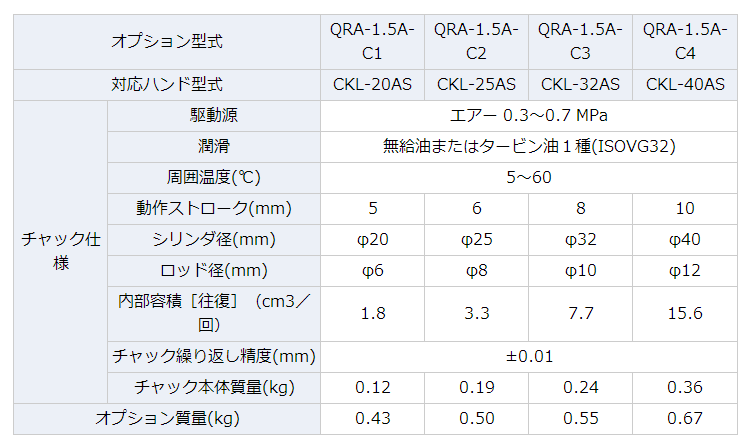Image resolution: width=746 pixels, height=442 pixels.
Task: Select the φ25 cylinder diameter cell
Action: [476, 240]
